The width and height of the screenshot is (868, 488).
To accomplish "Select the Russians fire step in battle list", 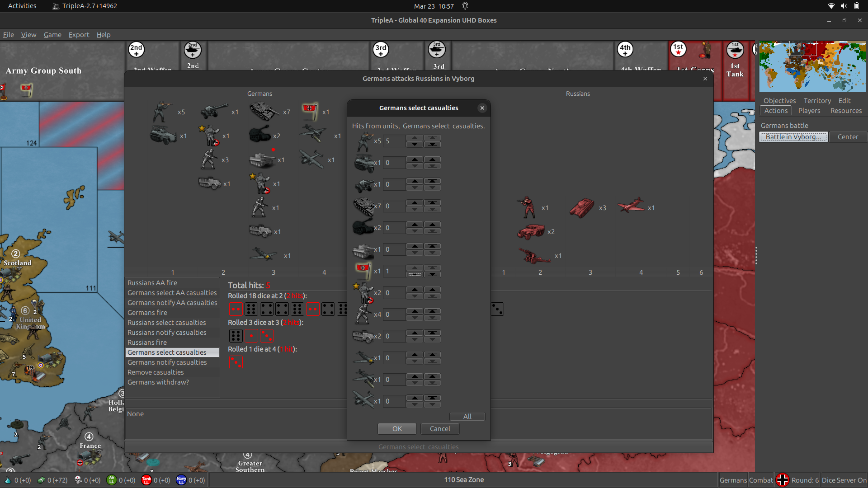I will pyautogui.click(x=147, y=342).
